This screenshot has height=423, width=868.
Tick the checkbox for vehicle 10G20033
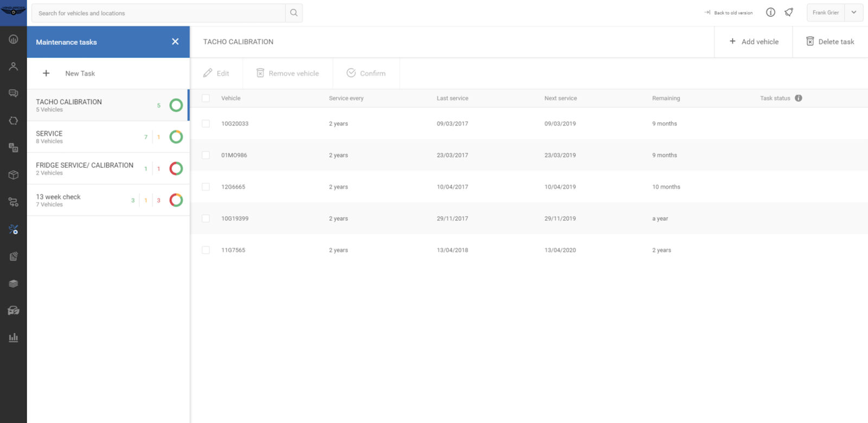206,124
